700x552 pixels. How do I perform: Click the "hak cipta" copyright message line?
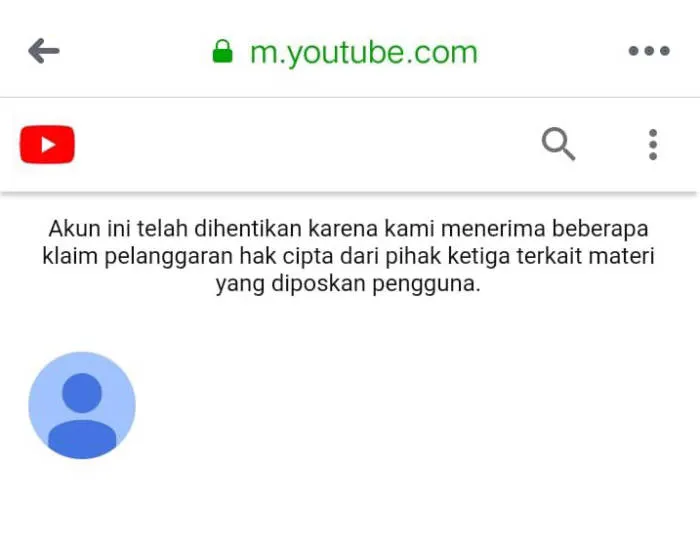[348, 257]
